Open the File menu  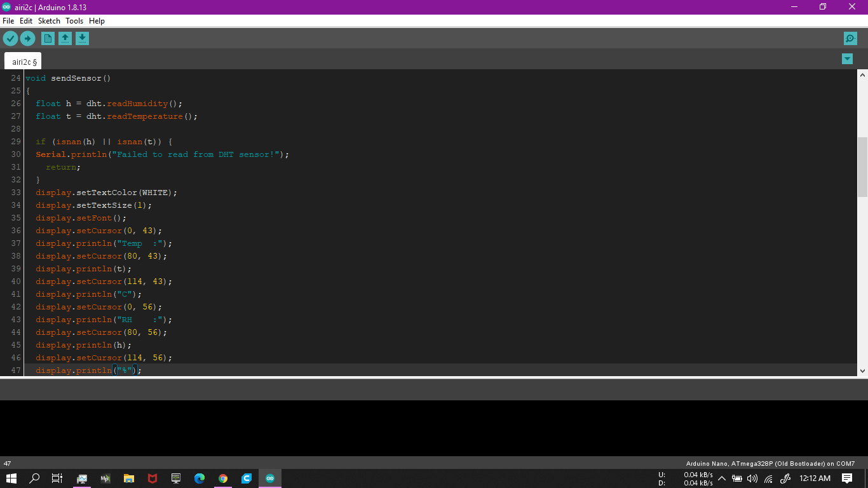8,21
